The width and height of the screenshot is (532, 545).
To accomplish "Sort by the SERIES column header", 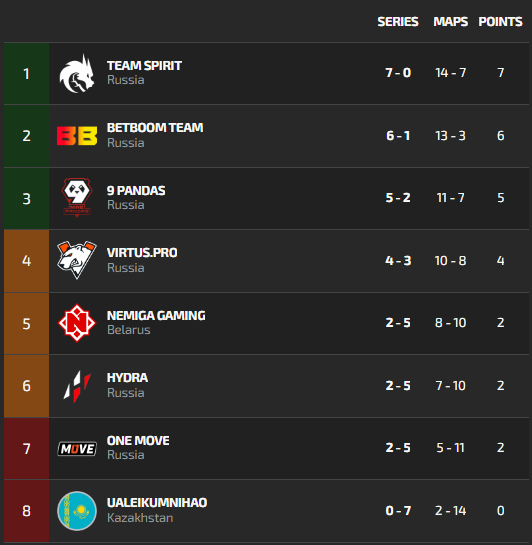I will (398, 22).
